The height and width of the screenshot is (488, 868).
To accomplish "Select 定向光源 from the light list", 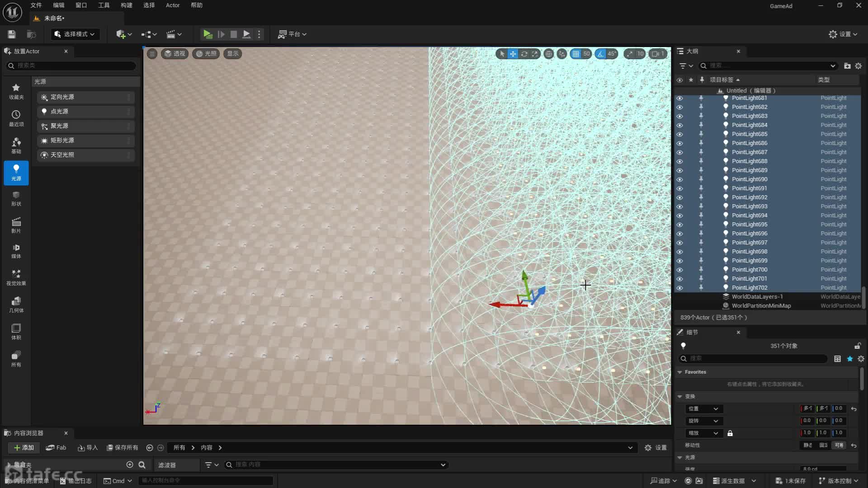I will click(x=85, y=97).
